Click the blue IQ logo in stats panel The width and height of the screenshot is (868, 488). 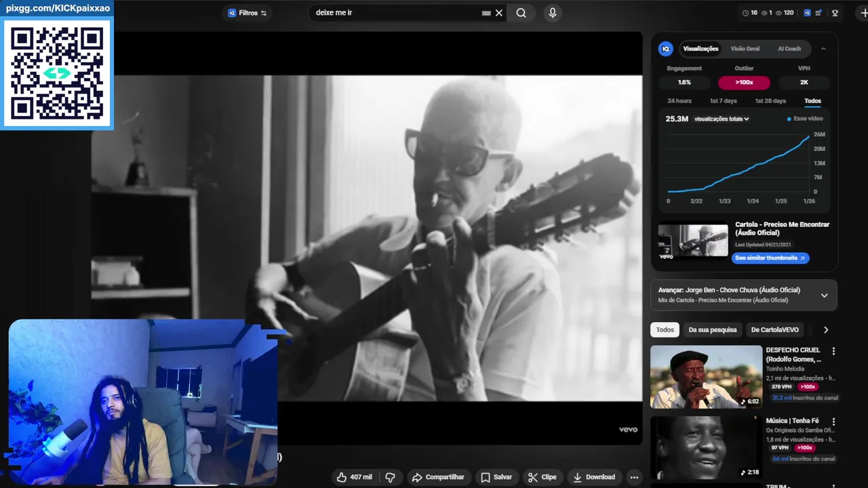tap(666, 49)
